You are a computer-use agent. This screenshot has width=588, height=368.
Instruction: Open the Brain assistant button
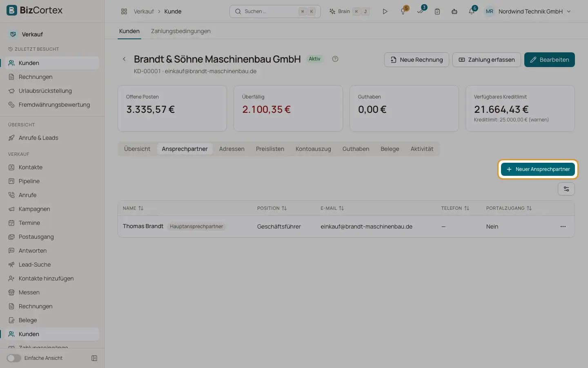(x=349, y=11)
